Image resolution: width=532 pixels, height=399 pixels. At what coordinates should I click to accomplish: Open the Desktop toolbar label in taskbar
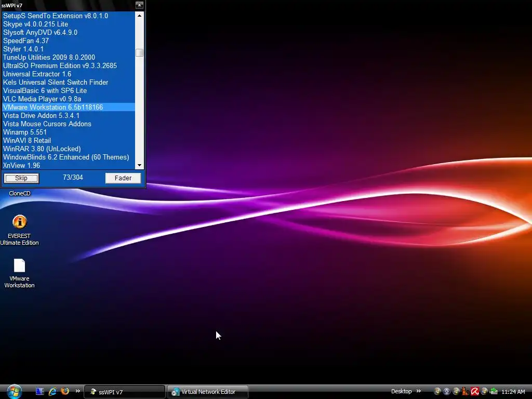(402, 392)
